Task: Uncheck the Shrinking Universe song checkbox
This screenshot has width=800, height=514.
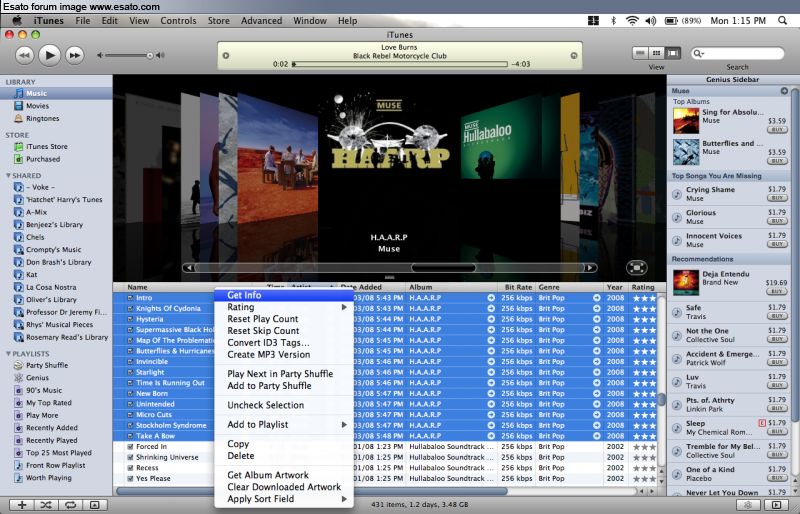Action: coord(130,457)
